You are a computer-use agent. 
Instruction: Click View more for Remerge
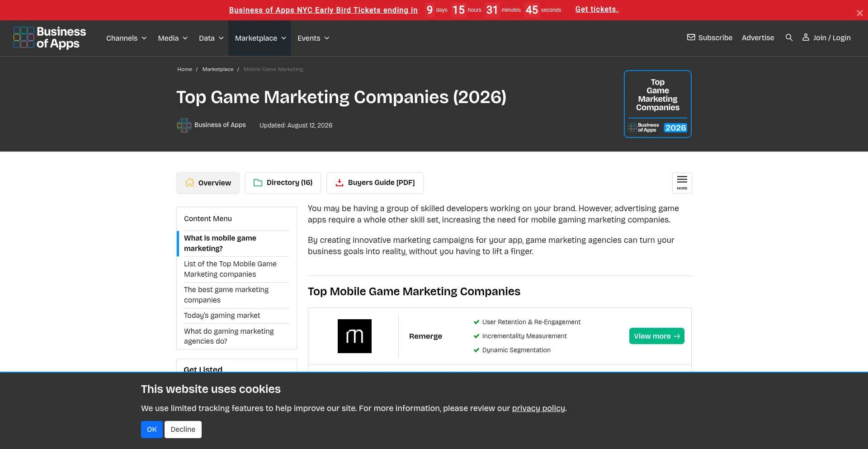tap(656, 336)
